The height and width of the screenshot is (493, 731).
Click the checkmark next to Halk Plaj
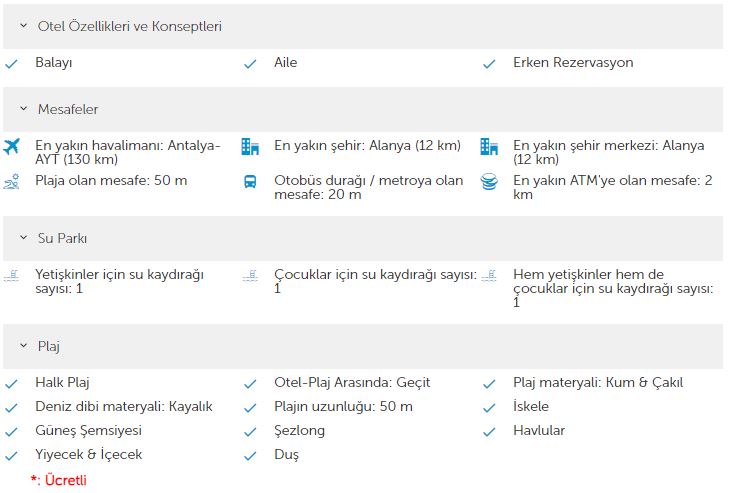click(x=11, y=384)
